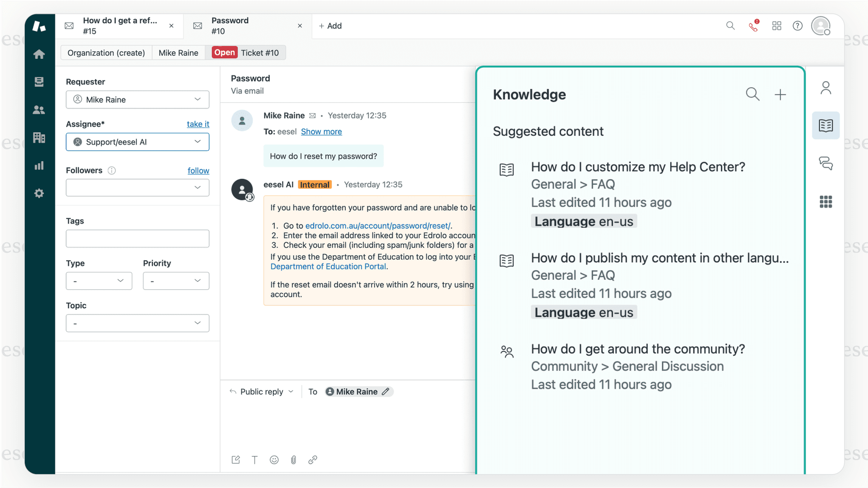
Task: Click the emoji smiley icon in reply toolbar
Action: coord(274,460)
